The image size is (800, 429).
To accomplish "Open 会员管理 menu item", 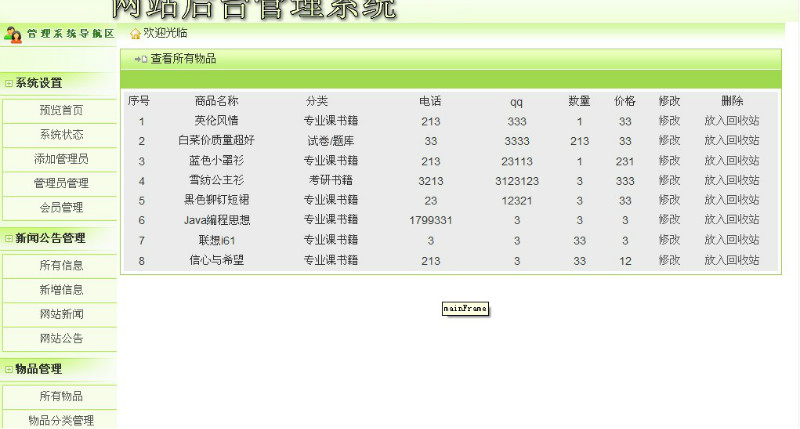I will tap(61, 208).
